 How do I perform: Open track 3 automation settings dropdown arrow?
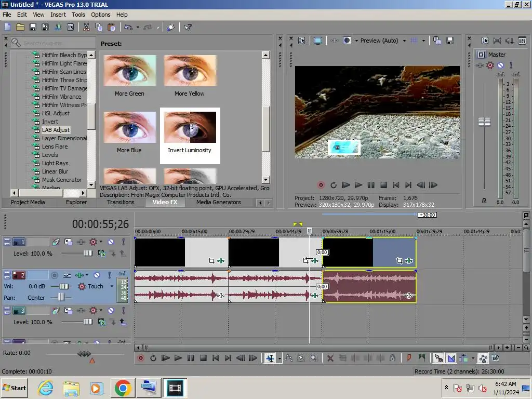click(x=101, y=311)
